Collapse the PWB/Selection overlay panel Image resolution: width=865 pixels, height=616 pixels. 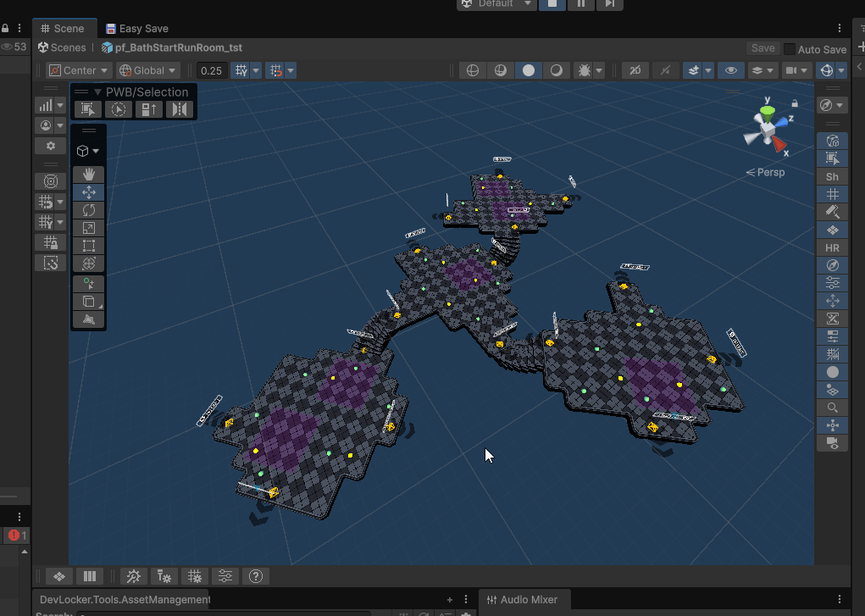click(x=97, y=92)
